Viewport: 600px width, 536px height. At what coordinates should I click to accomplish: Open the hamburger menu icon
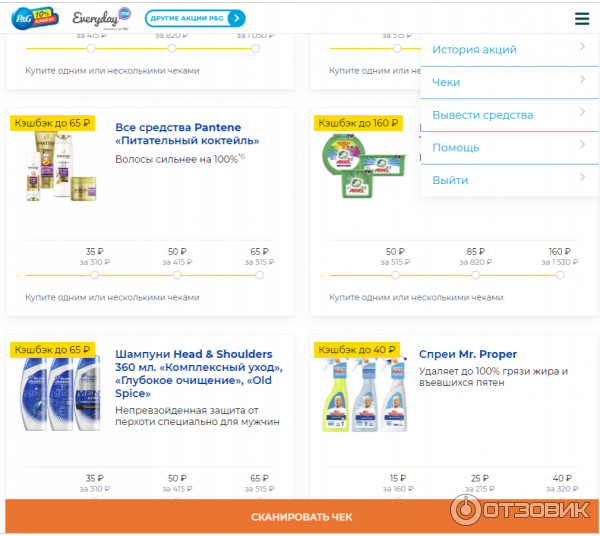point(582,18)
